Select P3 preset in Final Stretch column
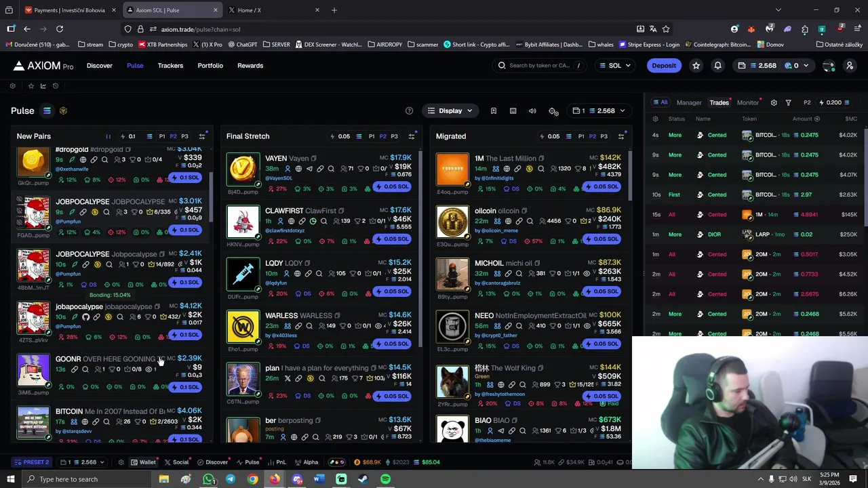 pyautogui.click(x=394, y=136)
